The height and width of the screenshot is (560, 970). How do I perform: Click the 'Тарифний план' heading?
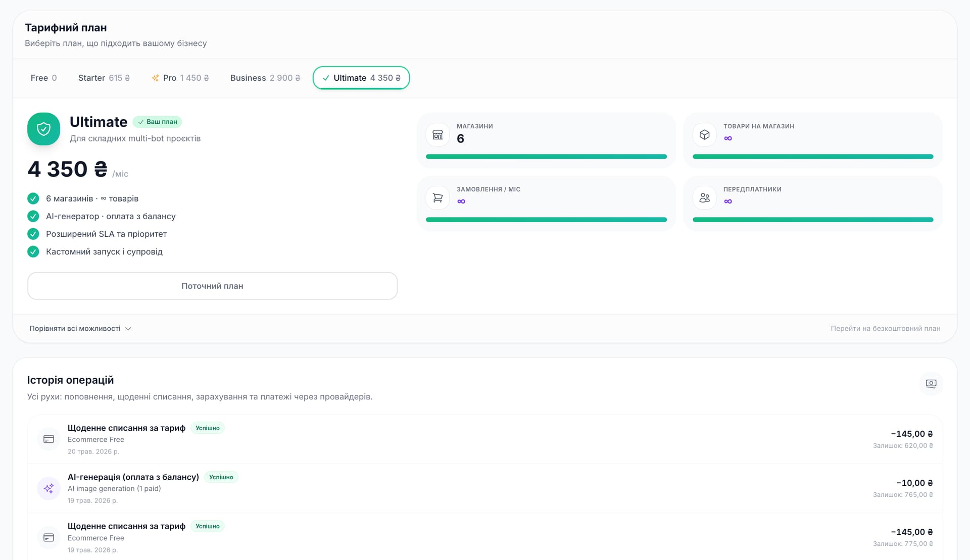click(x=66, y=28)
